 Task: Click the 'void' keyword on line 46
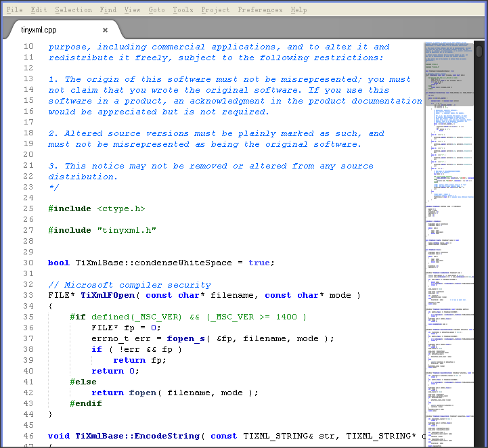coord(59,436)
